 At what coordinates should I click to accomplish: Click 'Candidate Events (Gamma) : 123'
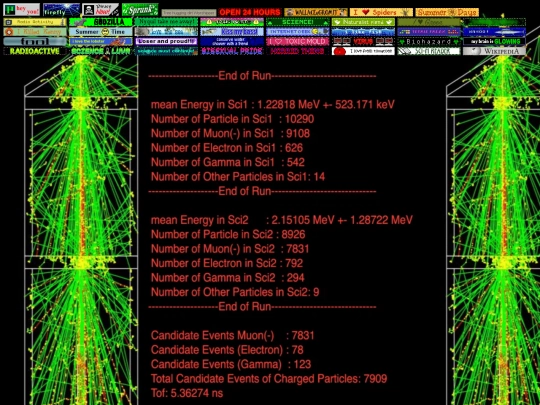click(231, 364)
